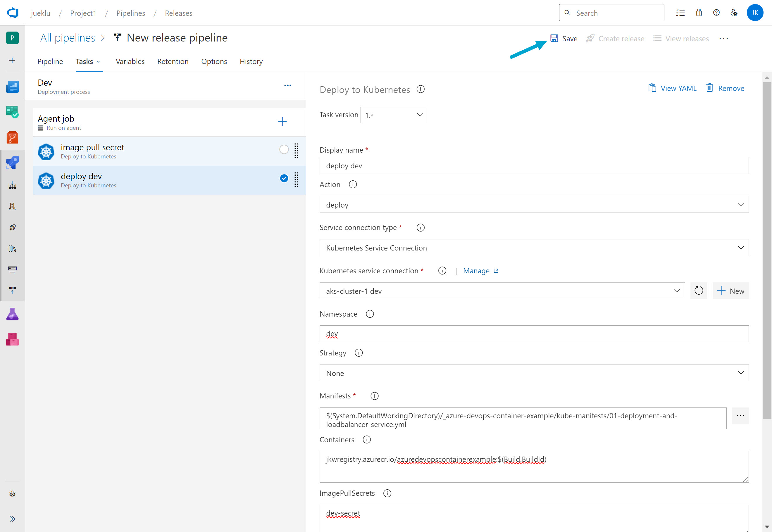Expand the Strategy dropdown
Viewport: 772px width, 532px height.
click(534, 373)
